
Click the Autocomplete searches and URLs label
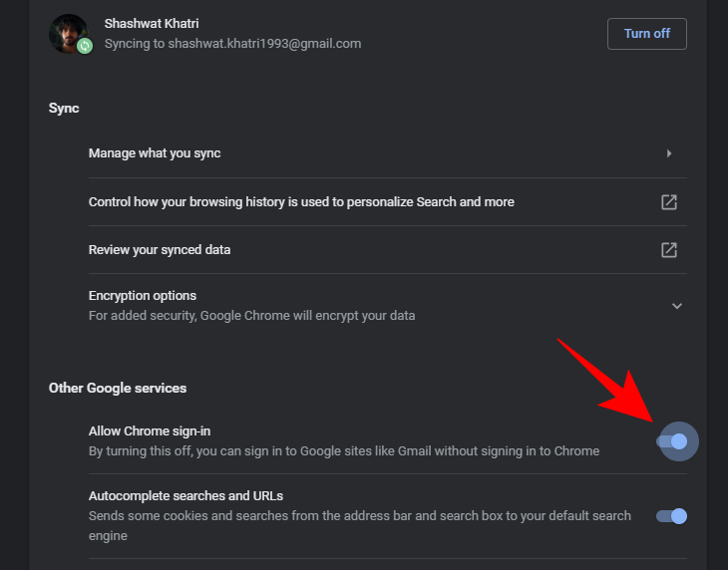click(x=187, y=495)
